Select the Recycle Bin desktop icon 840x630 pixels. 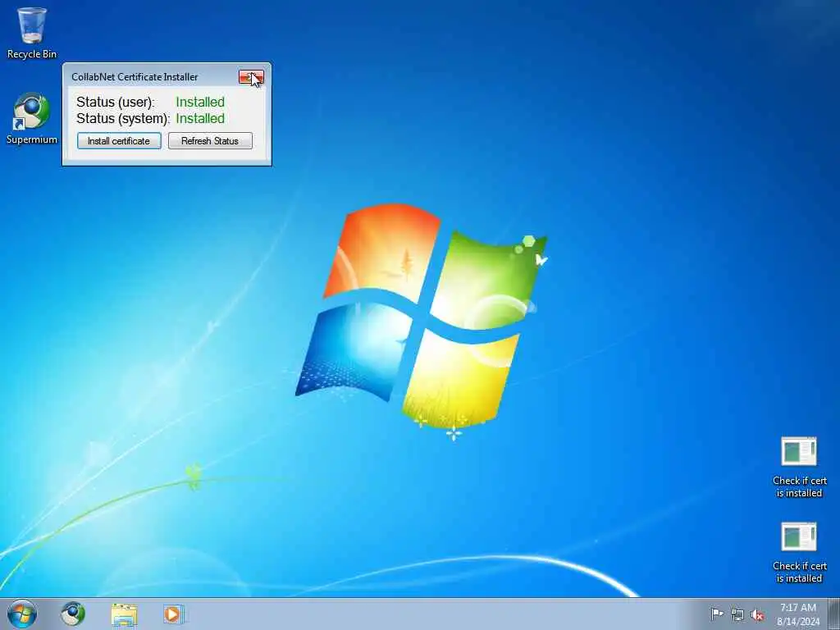pos(32,33)
